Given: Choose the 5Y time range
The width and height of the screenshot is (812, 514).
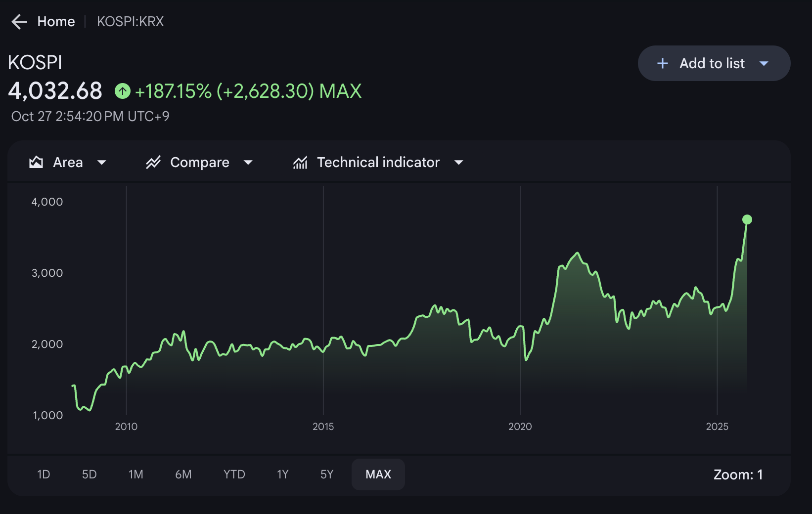Looking at the screenshot, I should [327, 474].
